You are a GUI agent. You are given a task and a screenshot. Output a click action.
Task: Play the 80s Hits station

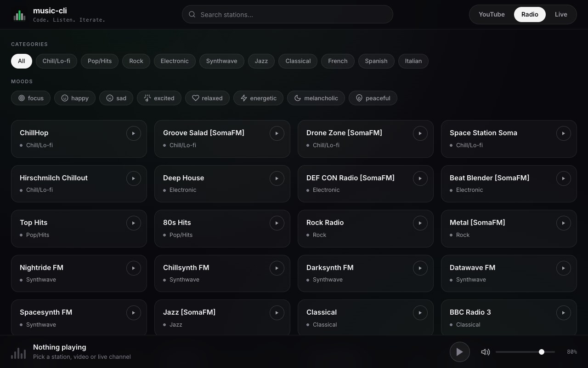[x=277, y=223]
